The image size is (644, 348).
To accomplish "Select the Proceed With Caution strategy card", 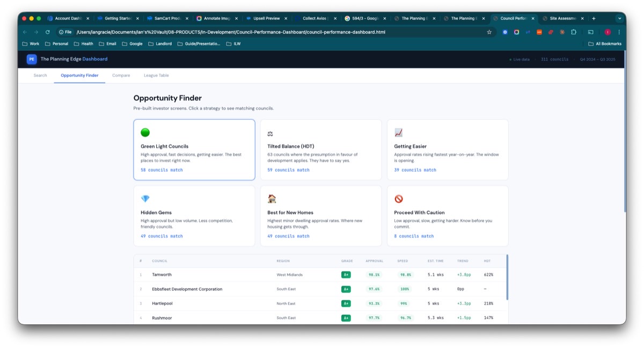I will click(x=447, y=216).
